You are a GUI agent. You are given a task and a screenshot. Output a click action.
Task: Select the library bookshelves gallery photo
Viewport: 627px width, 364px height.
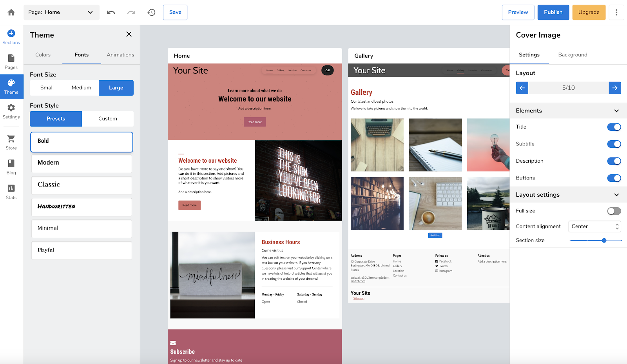377,203
